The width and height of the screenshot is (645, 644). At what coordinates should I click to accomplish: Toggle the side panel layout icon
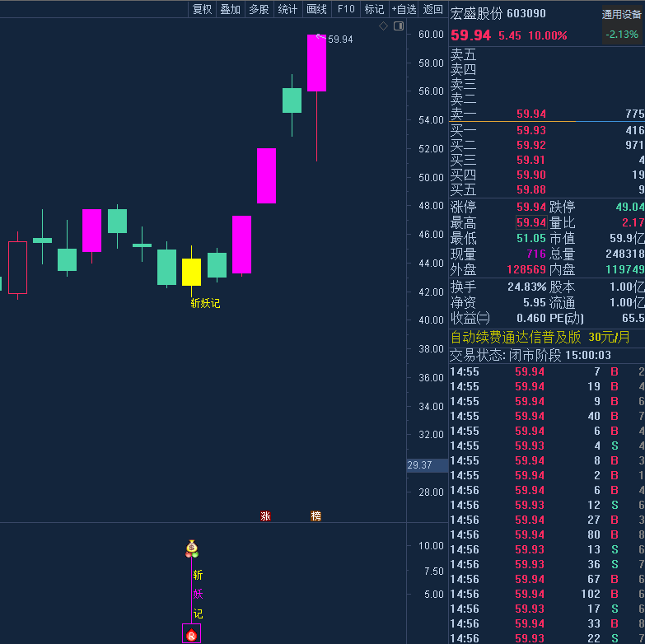point(399,26)
